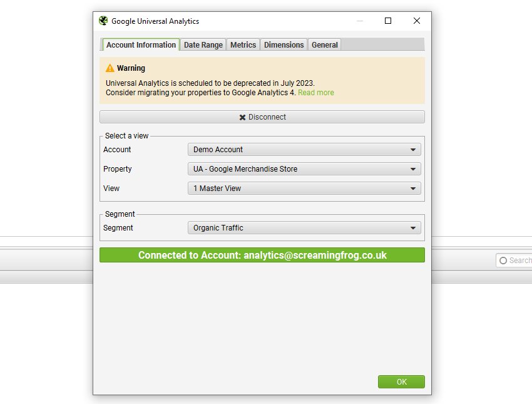Open the Read more link
Image resolution: width=532 pixels, height=404 pixels.
(x=316, y=93)
